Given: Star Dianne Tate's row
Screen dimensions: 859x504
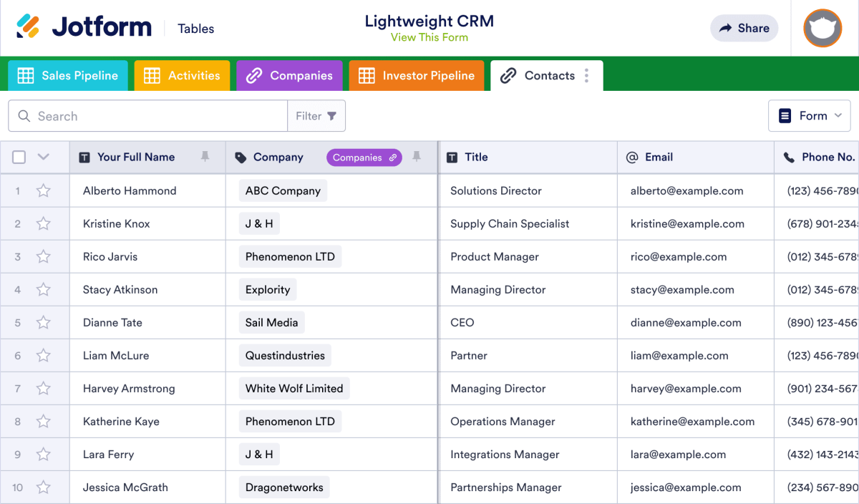Looking at the screenshot, I should click(44, 322).
